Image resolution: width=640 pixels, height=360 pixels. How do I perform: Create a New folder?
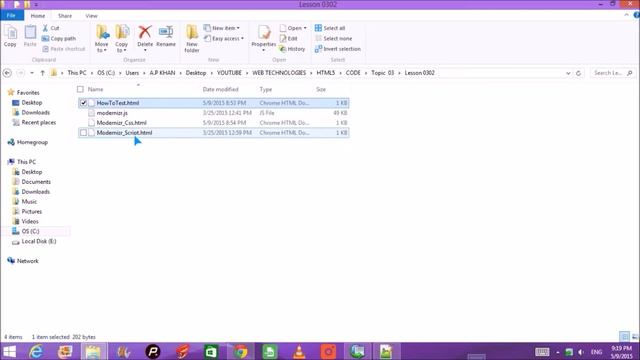192,39
